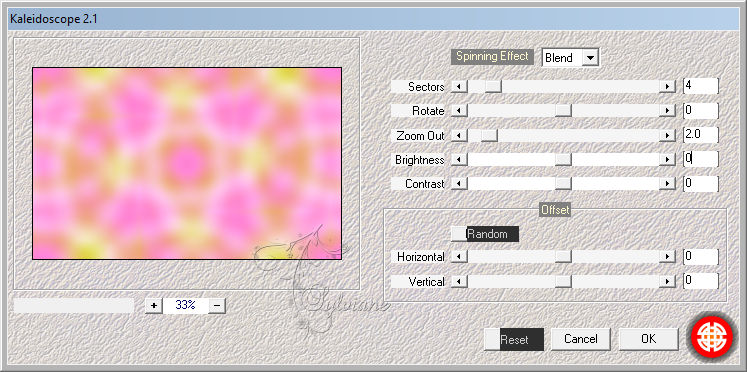This screenshot has width=747, height=372.
Task: Reset all Kaleidoscope settings
Action: [x=514, y=340]
